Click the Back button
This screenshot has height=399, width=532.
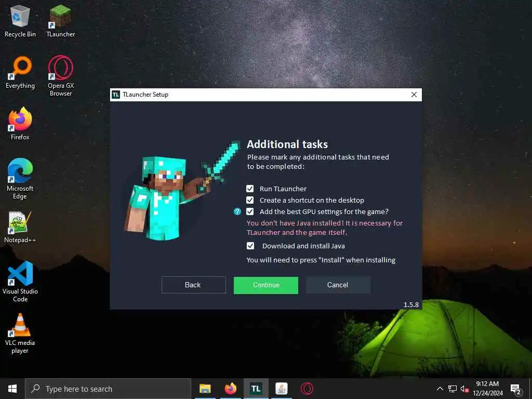[194, 285]
